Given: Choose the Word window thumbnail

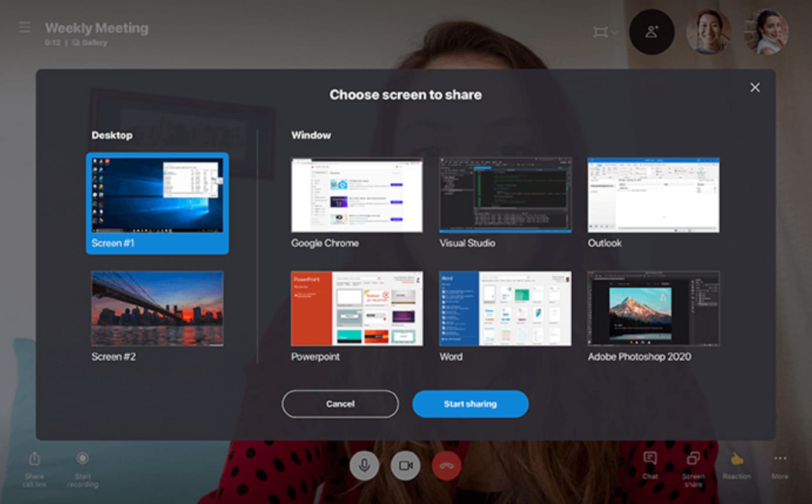Looking at the screenshot, I should [x=505, y=308].
